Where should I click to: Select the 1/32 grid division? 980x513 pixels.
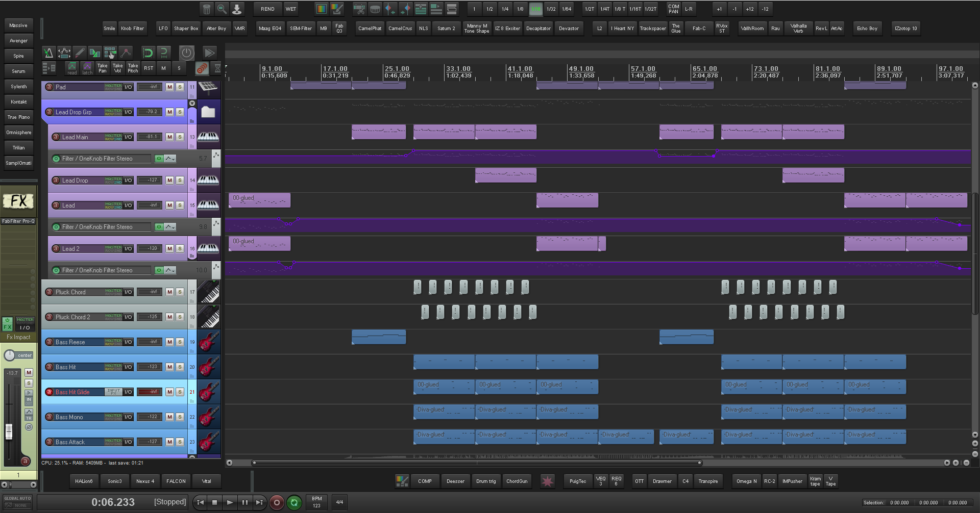(x=551, y=9)
